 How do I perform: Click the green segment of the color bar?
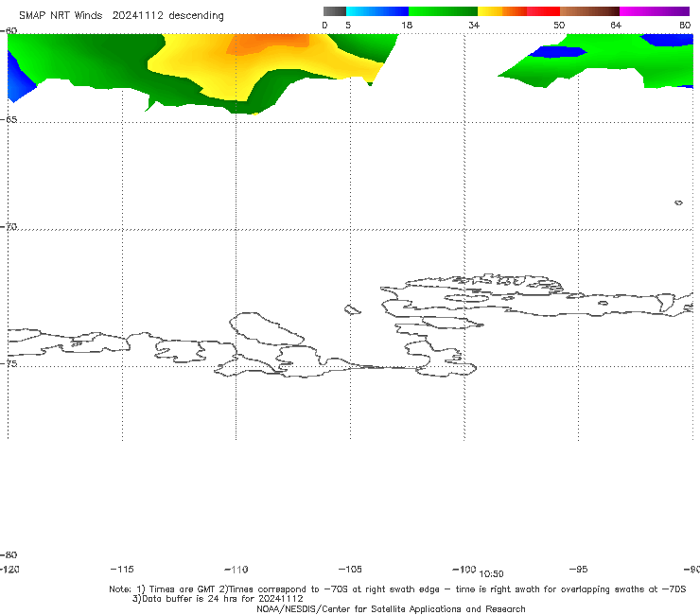click(x=443, y=11)
